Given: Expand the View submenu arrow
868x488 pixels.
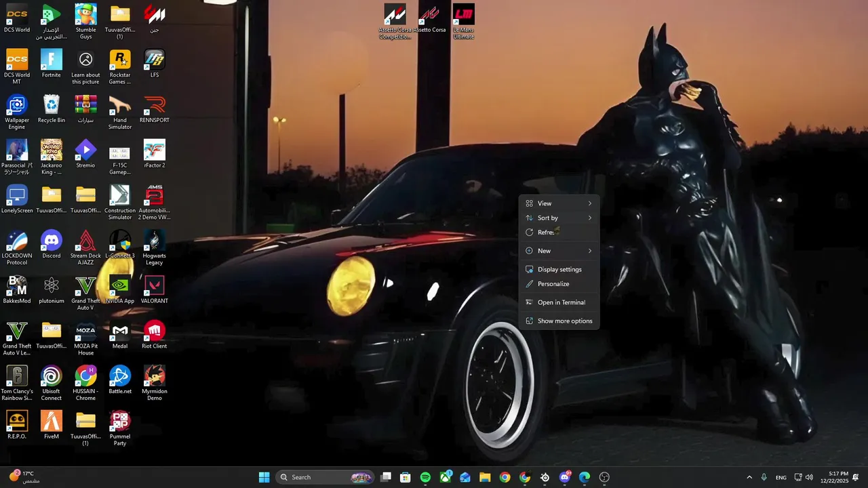Looking at the screenshot, I should (x=590, y=203).
